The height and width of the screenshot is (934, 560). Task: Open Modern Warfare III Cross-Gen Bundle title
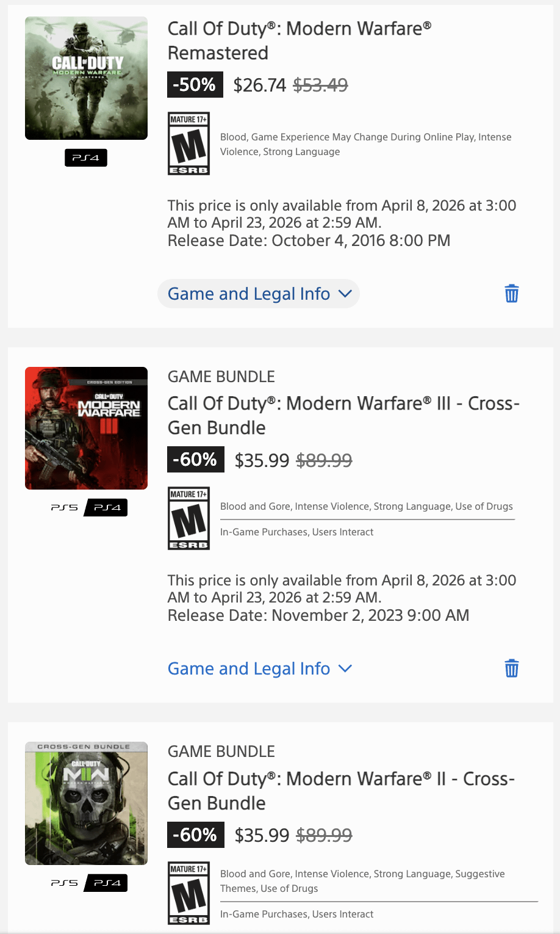[x=343, y=415]
